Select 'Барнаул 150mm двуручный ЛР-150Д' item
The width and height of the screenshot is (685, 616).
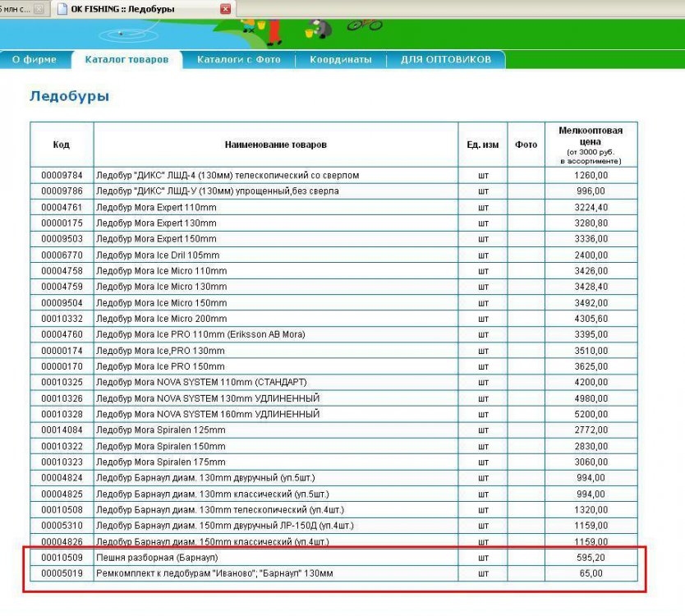(225, 526)
